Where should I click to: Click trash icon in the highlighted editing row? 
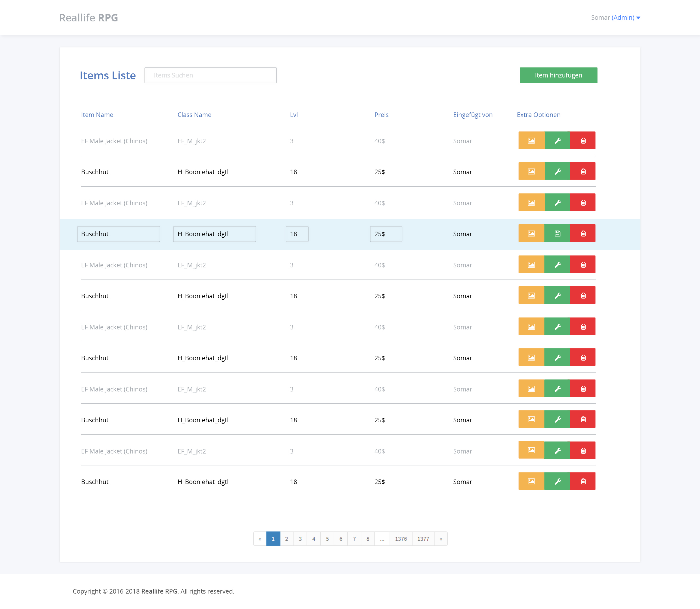coord(583,234)
